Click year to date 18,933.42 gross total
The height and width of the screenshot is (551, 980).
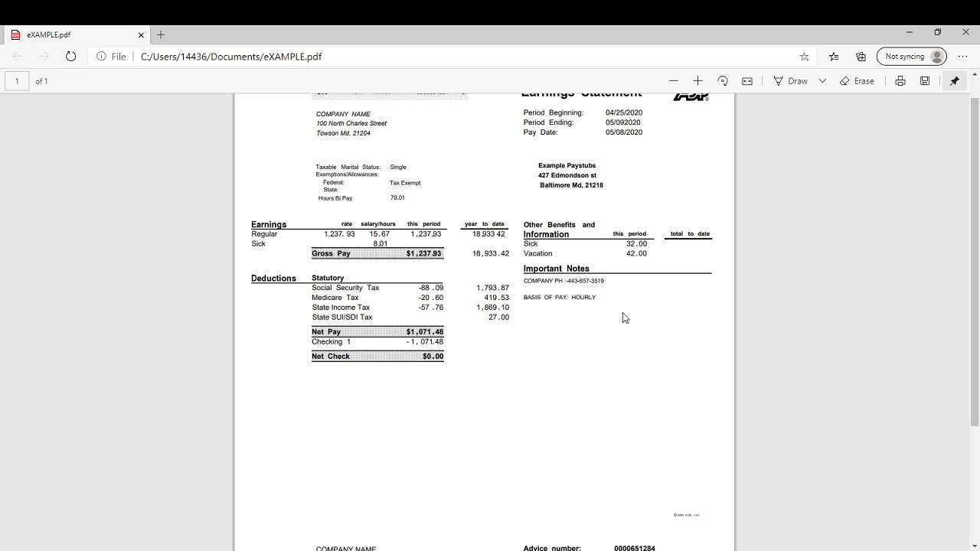(491, 253)
